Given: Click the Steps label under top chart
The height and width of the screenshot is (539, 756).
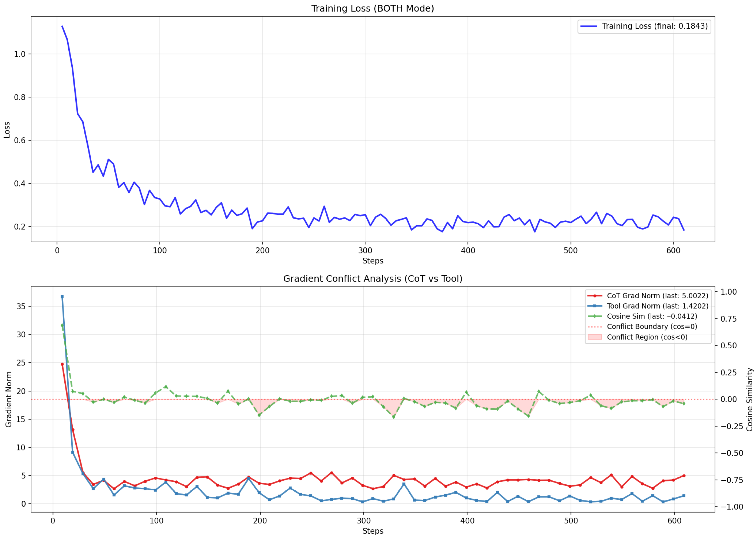Looking at the screenshot, I should 372,261.
